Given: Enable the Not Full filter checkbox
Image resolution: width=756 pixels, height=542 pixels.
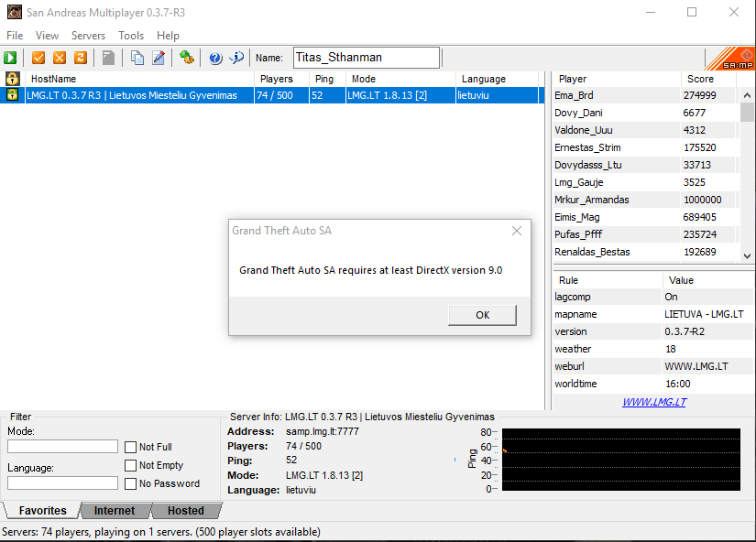Looking at the screenshot, I should 131,447.
